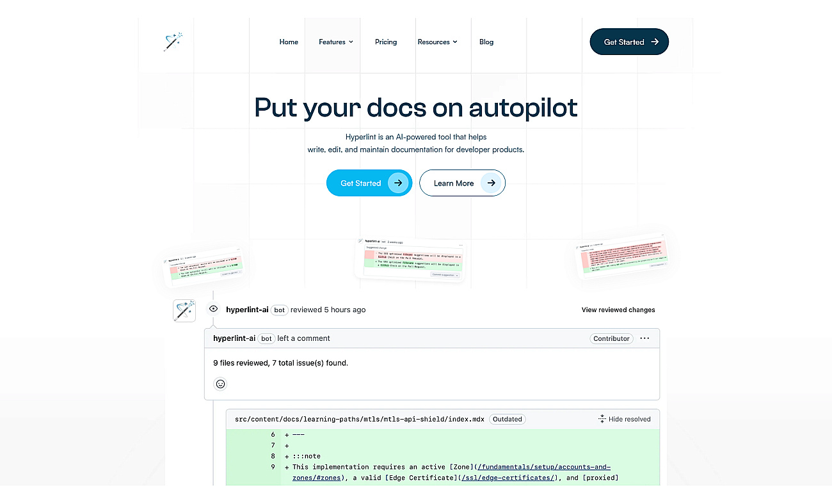832x504 pixels.
Task: Click the /ssl/edge-certificates/ link in the diff
Action: (508, 478)
